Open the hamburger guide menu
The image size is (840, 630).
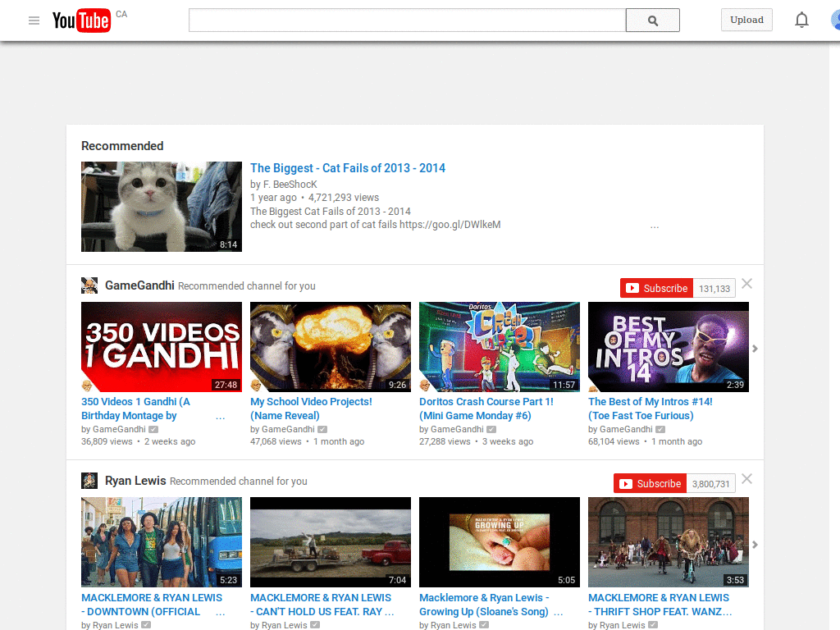coord(34,21)
